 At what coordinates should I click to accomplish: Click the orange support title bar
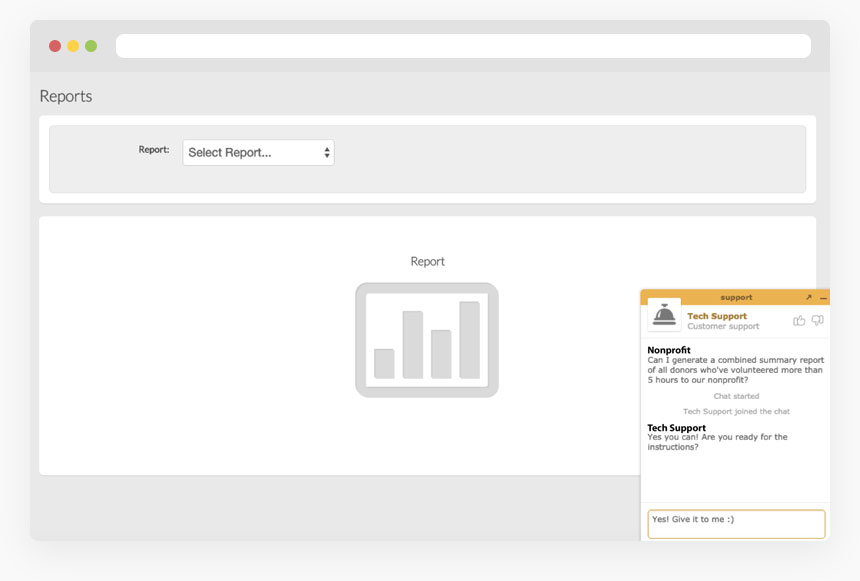click(735, 297)
